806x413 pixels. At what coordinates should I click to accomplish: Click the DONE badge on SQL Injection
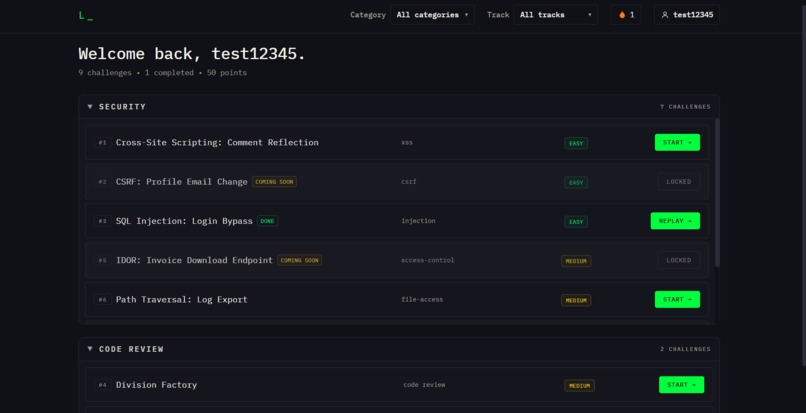tap(267, 221)
